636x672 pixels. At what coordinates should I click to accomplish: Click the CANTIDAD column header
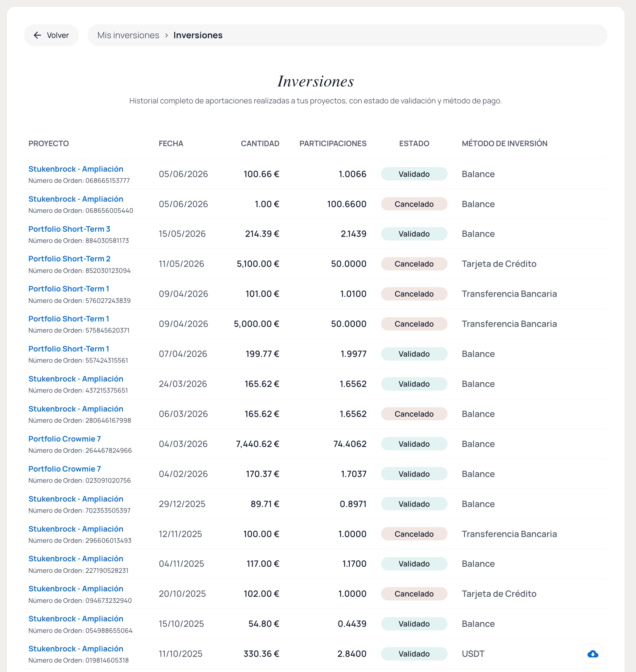260,143
